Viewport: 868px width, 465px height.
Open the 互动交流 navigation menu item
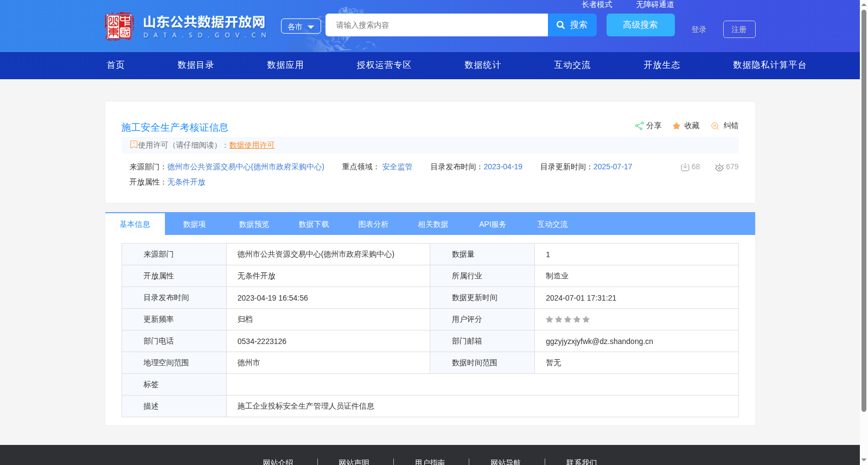[x=572, y=65]
